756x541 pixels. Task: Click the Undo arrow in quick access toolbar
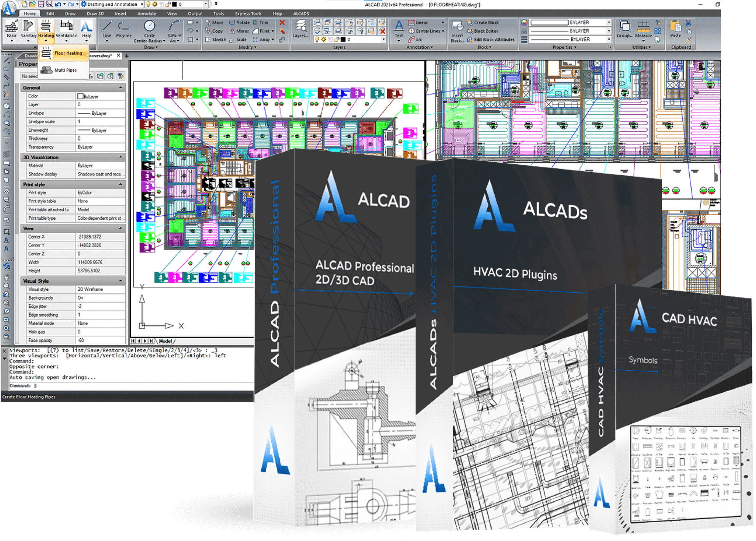tap(58, 4)
